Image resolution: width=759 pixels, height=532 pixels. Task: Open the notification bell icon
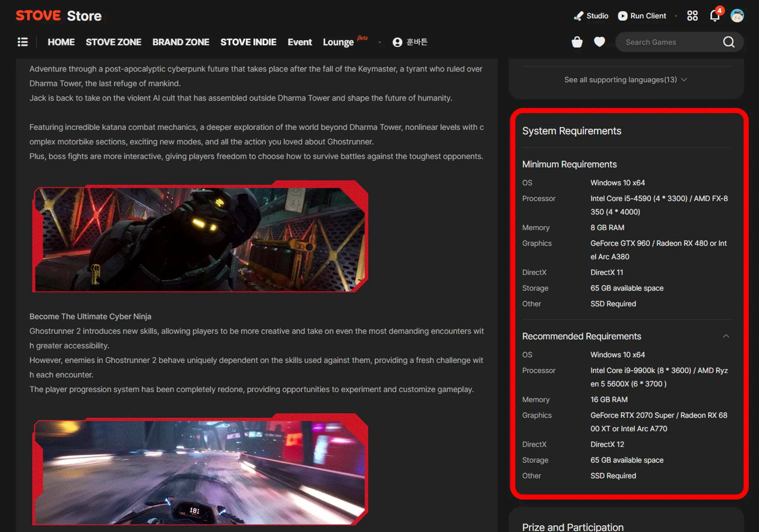715,16
